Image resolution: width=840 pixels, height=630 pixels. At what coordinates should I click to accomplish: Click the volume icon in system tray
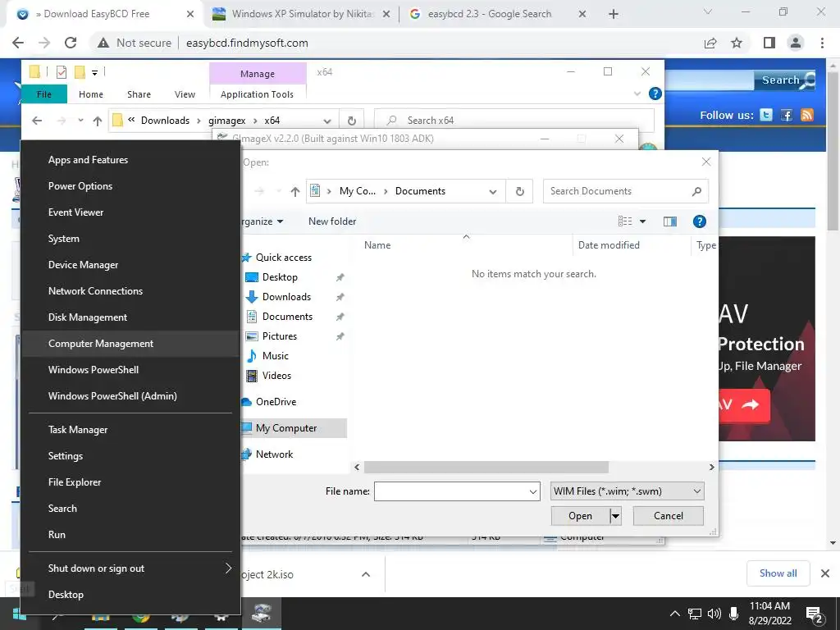[714, 614]
